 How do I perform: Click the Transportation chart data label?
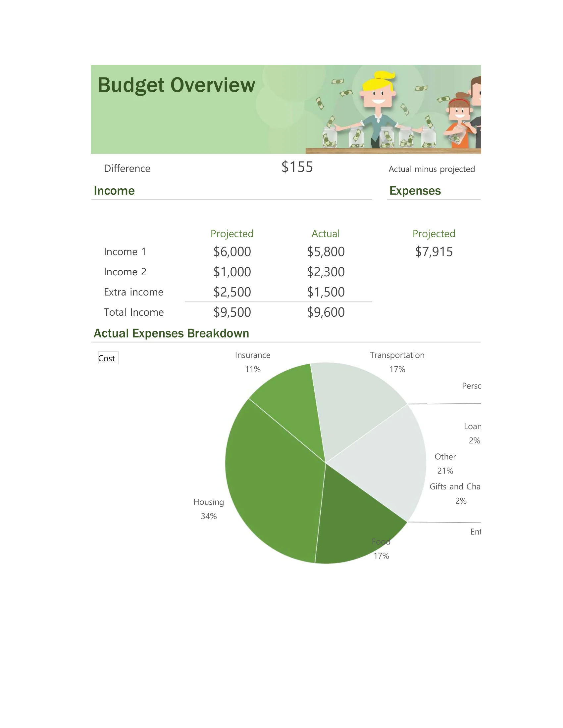click(397, 362)
